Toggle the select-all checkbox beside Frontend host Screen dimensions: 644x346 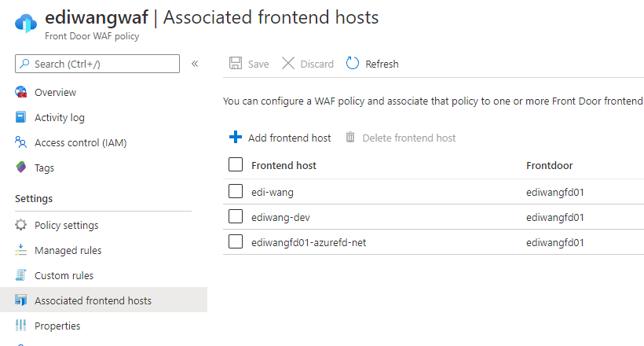236,164
